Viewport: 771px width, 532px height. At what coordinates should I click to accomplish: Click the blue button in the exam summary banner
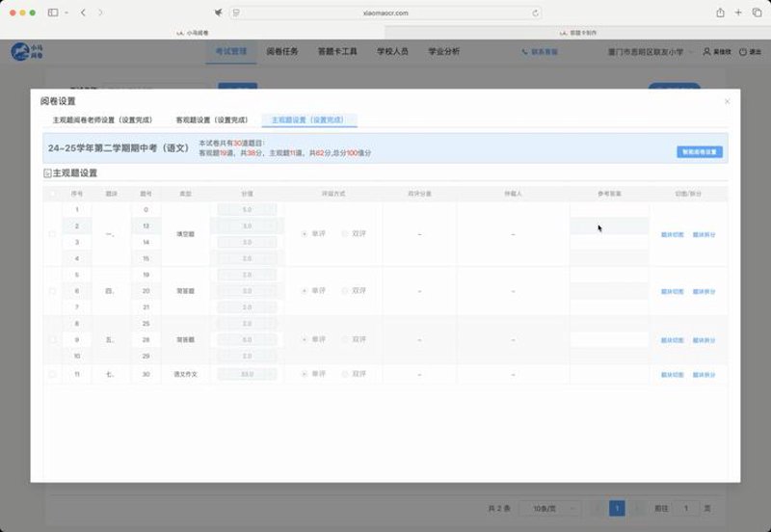[x=700, y=152]
